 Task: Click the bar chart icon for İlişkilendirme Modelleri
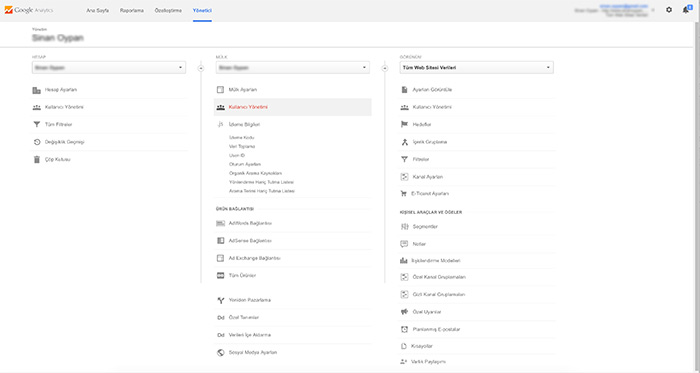point(404,261)
